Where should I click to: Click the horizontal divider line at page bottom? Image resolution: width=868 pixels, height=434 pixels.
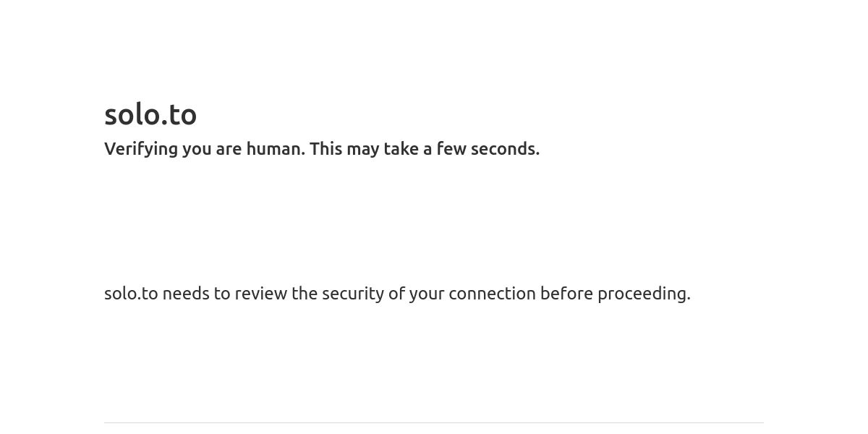tap(434, 422)
